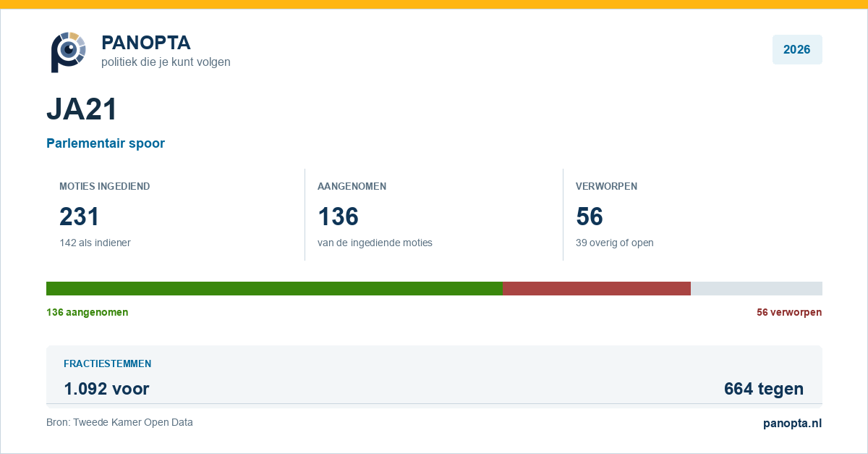Click the 136 accepted count value
This screenshot has height=454, width=868.
[x=338, y=217]
